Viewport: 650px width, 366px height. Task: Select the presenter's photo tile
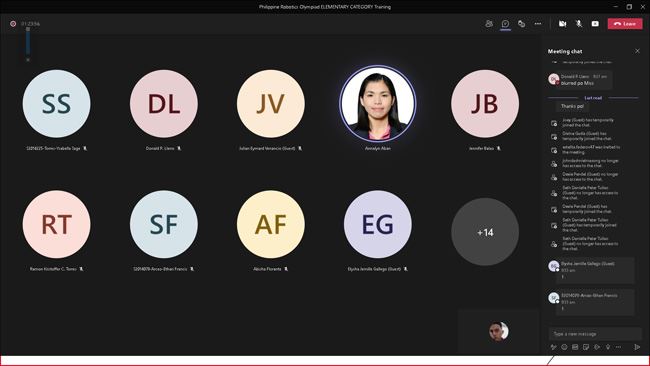coord(378,104)
